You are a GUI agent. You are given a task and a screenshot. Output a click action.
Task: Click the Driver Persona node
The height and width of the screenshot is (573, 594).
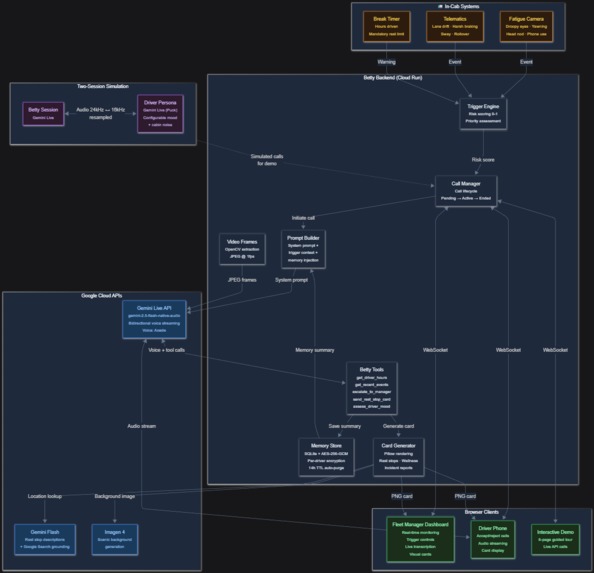click(160, 114)
